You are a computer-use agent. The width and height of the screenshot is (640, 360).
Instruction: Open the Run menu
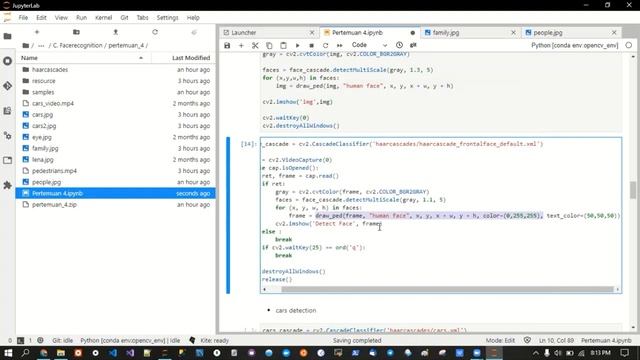click(81, 18)
